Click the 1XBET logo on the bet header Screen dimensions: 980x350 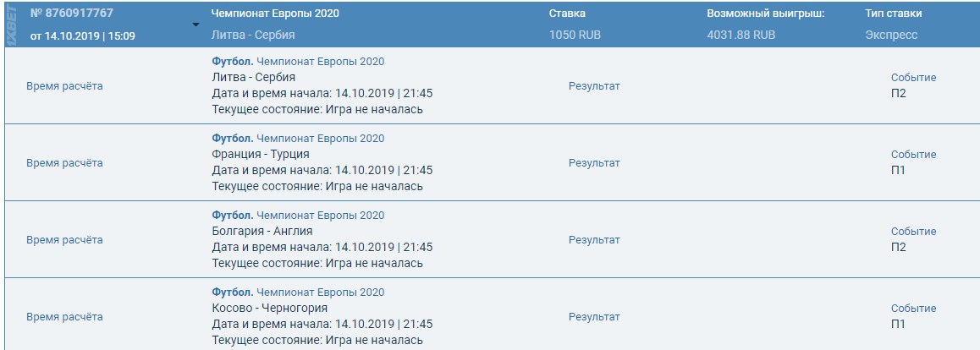(11, 25)
